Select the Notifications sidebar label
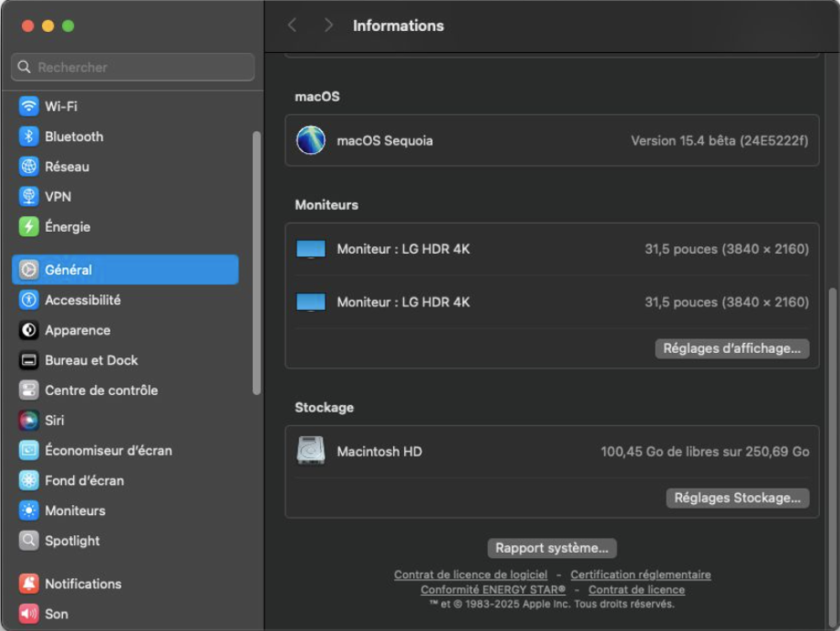The image size is (840, 631). coord(83,584)
